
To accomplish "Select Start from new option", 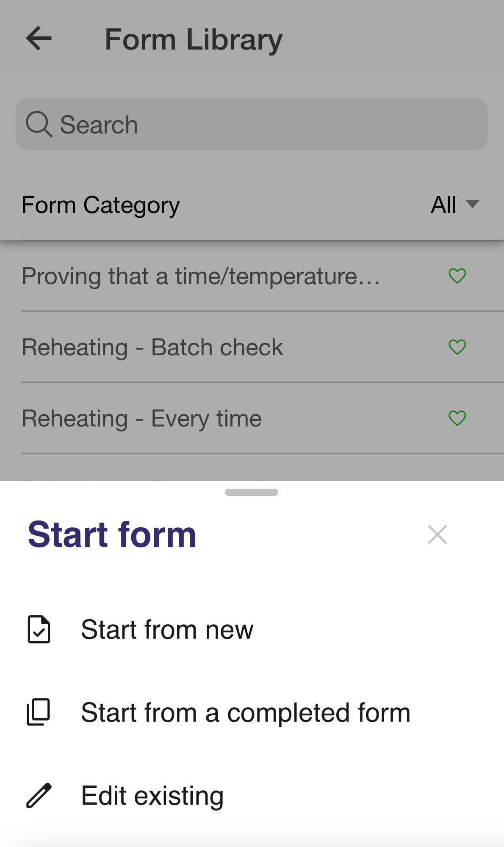I will point(167,629).
